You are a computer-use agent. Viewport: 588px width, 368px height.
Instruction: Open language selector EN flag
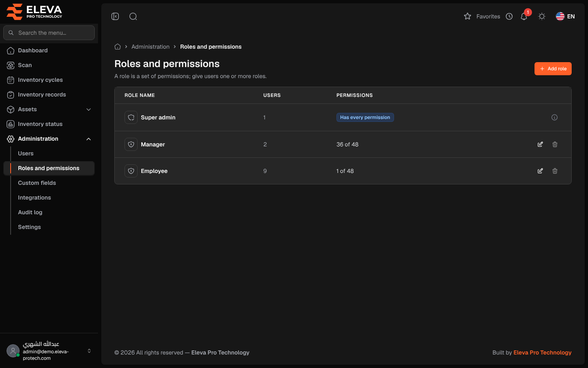565,16
